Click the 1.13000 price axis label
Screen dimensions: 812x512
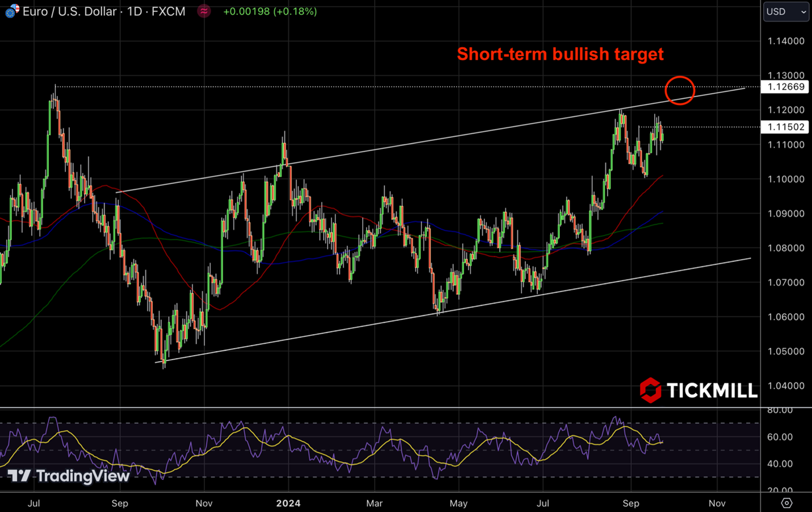pos(786,75)
